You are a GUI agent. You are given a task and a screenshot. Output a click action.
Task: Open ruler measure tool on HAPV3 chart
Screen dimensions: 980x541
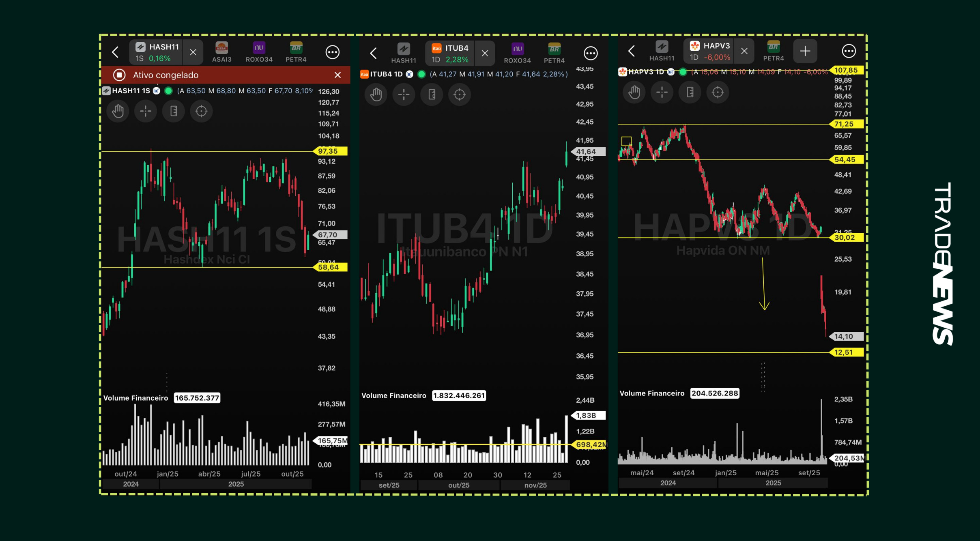[x=690, y=92]
